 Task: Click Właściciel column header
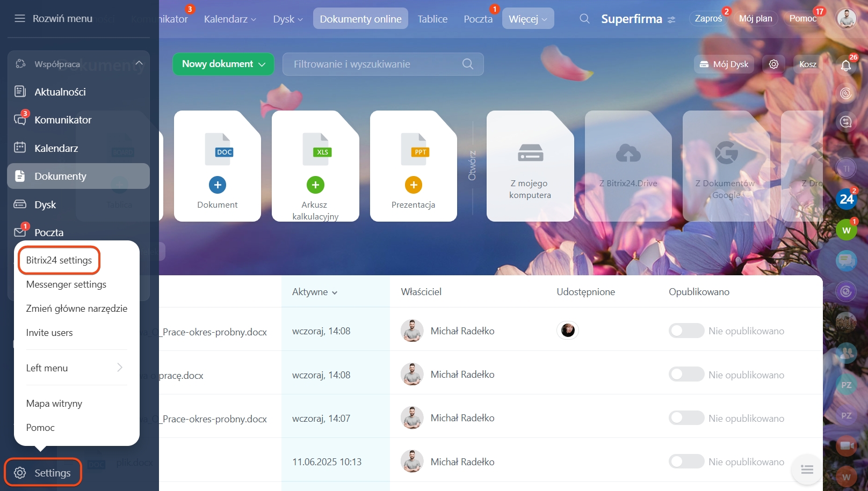tap(421, 292)
